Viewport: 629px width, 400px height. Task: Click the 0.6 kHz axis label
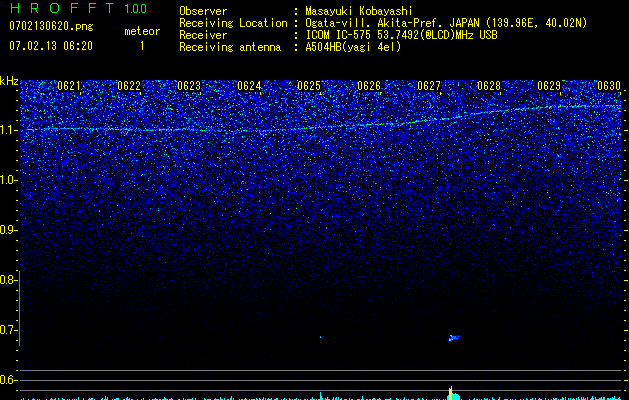(x=9, y=380)
